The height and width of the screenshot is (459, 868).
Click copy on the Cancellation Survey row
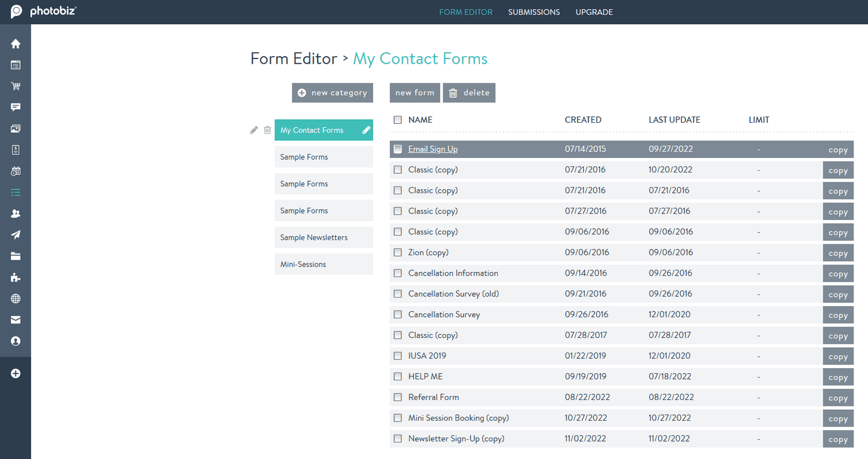(838, 315)
